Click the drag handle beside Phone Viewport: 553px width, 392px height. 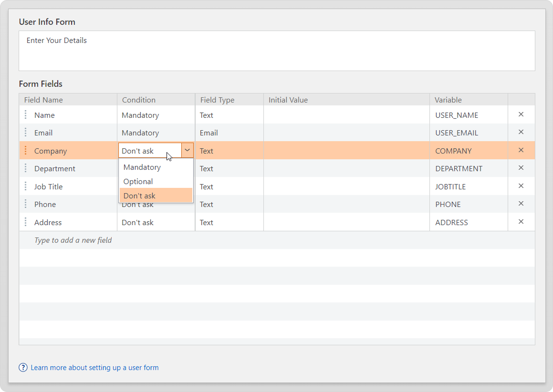click(25, 204)
